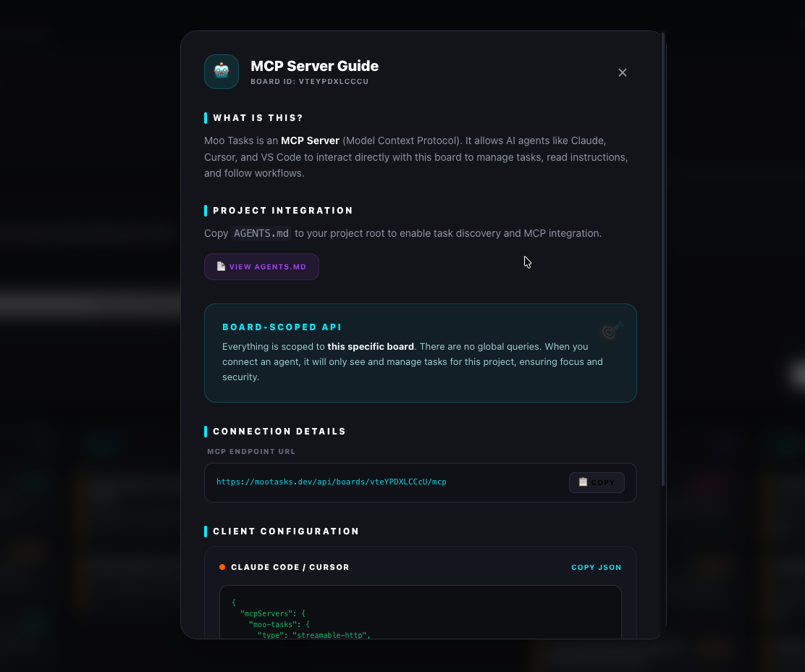
Task: Click the COPY JSON link
Action: (597, 567)
